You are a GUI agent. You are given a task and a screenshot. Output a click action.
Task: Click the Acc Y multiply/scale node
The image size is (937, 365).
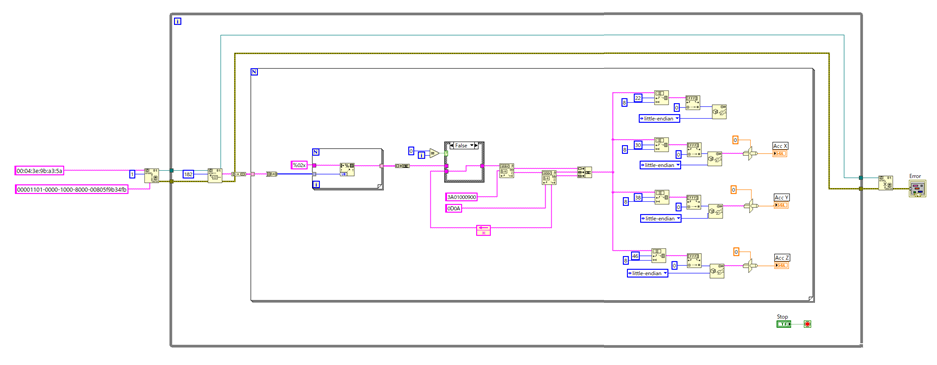coord(750,205)
